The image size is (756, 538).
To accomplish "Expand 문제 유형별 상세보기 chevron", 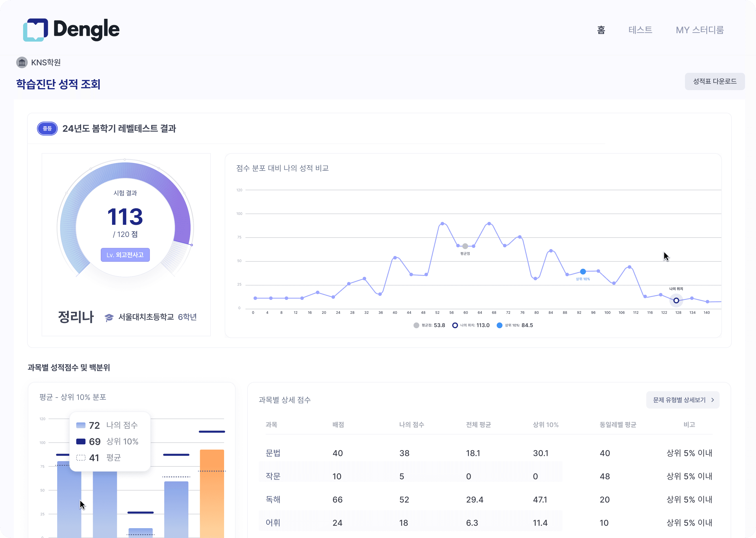I will coord(713,400).
